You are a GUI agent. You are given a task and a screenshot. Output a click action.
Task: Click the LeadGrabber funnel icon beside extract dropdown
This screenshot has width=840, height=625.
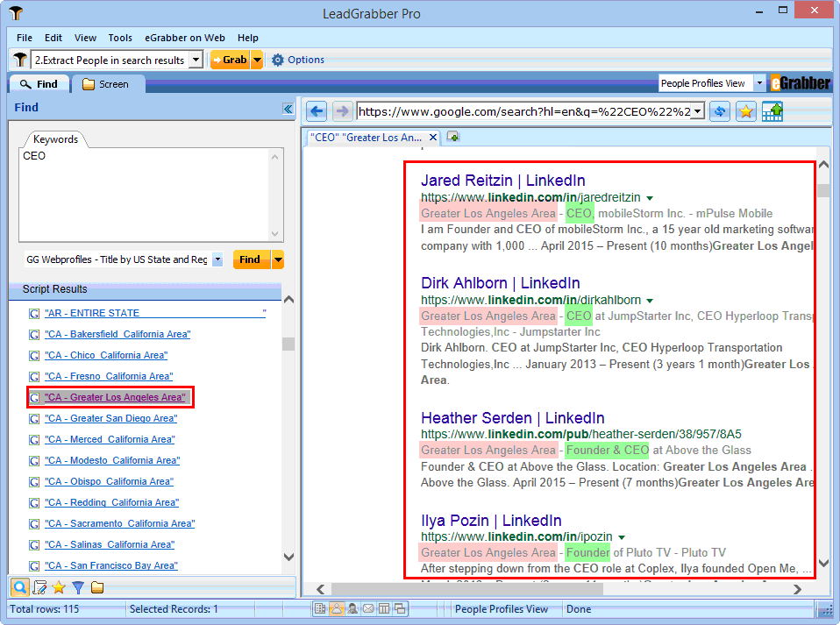click(x=20, y=60)
